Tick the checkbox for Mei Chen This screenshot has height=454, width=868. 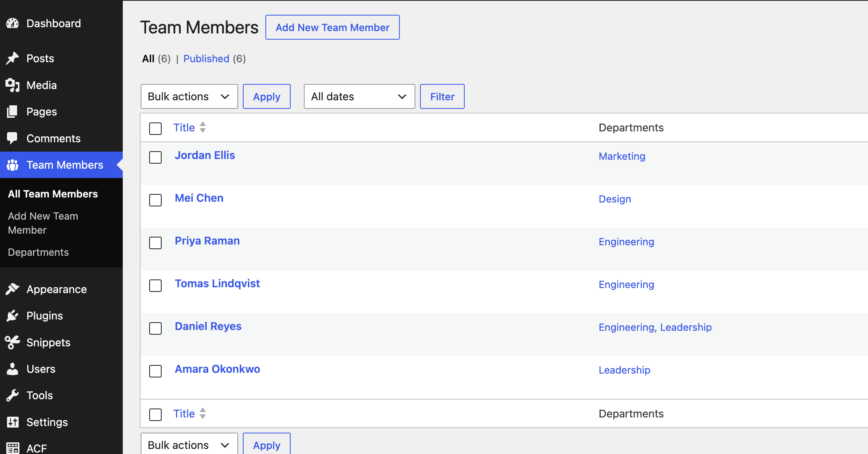click(x=155, y=200)
